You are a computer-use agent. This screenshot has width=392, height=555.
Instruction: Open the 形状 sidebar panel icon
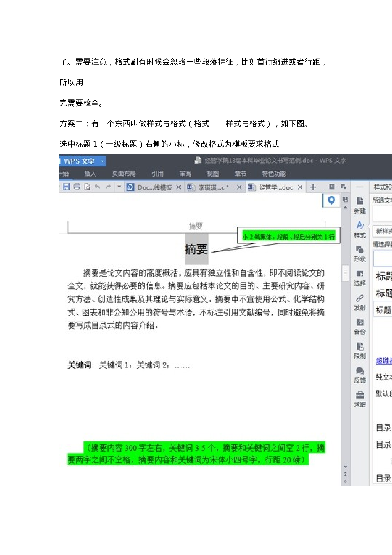360,254
